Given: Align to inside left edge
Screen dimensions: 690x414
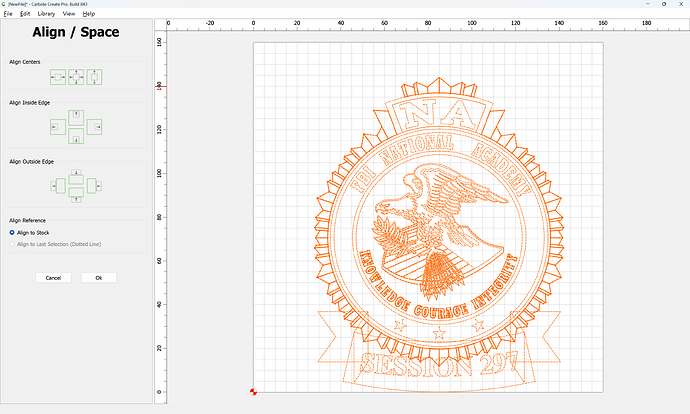Looking at the screenshot, I should (58, 127).
